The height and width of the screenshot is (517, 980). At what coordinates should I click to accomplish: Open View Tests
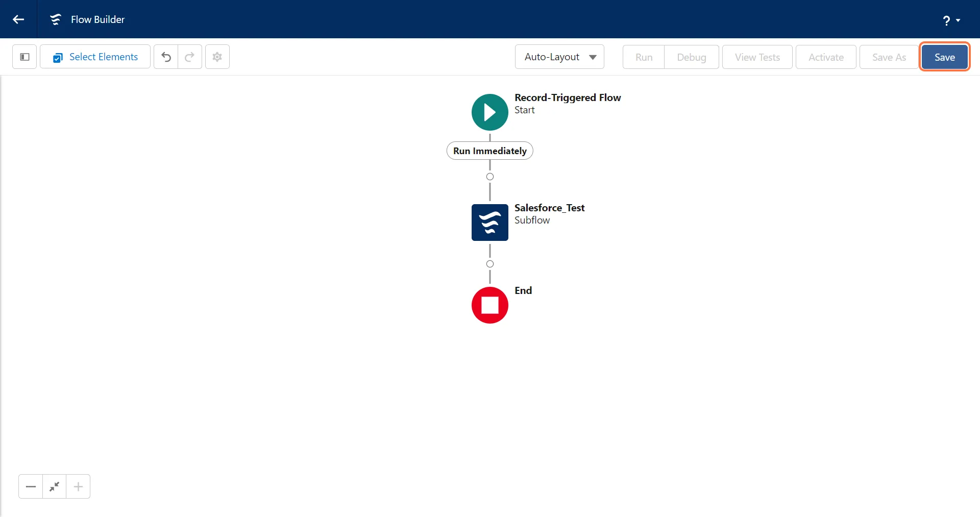tap(757, 57)
